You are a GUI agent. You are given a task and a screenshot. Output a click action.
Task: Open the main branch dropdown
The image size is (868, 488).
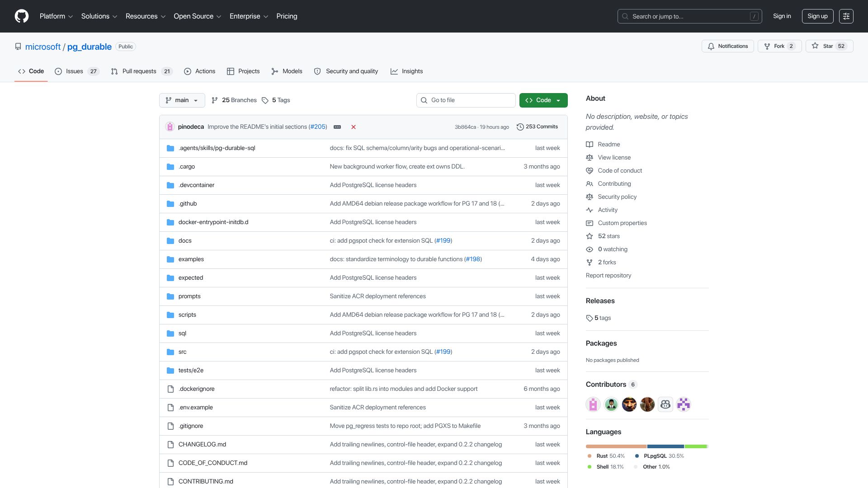182,100
